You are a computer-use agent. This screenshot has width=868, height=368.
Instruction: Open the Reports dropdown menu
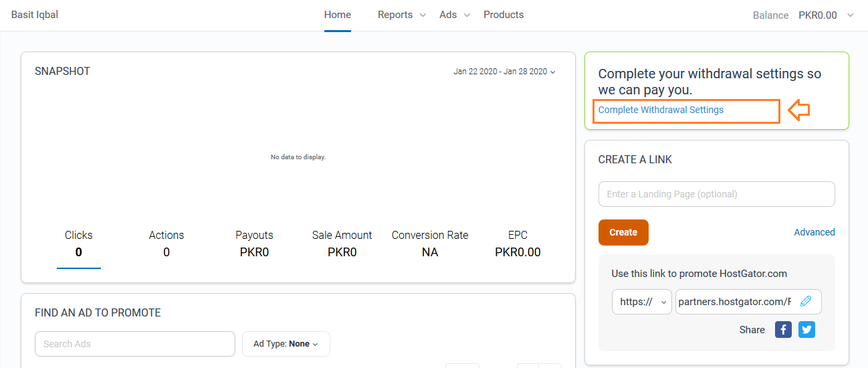coord(401,15)
